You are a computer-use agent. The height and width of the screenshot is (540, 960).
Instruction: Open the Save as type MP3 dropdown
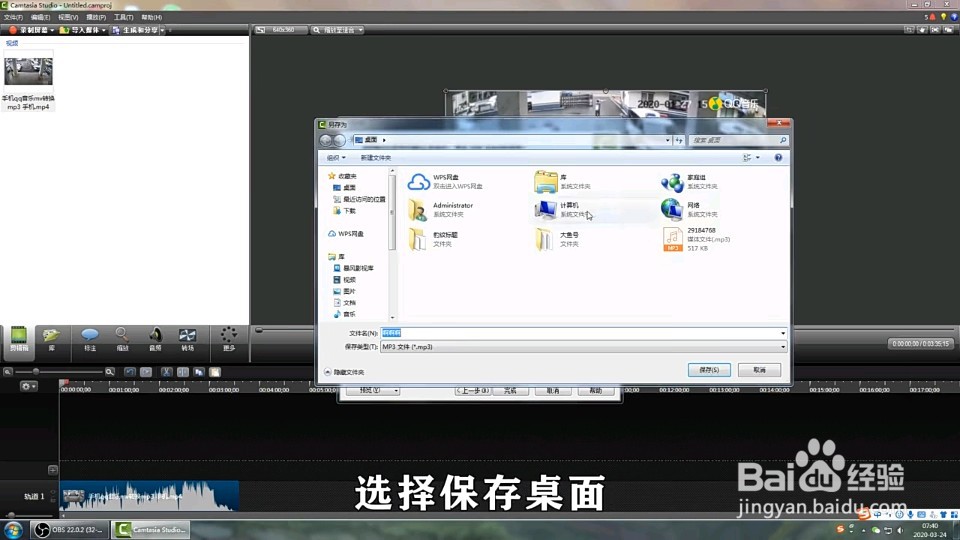[x=583, y=347]
